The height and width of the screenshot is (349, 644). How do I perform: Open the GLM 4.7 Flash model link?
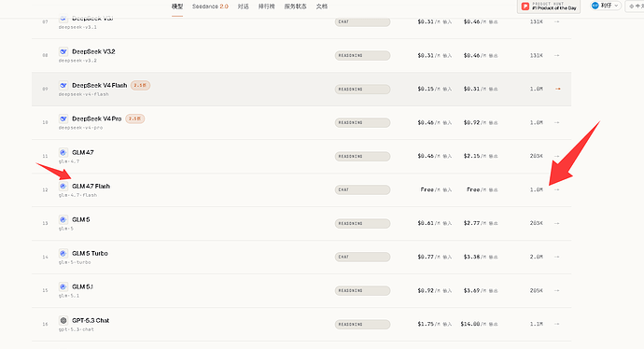click(x=91, y=186)
